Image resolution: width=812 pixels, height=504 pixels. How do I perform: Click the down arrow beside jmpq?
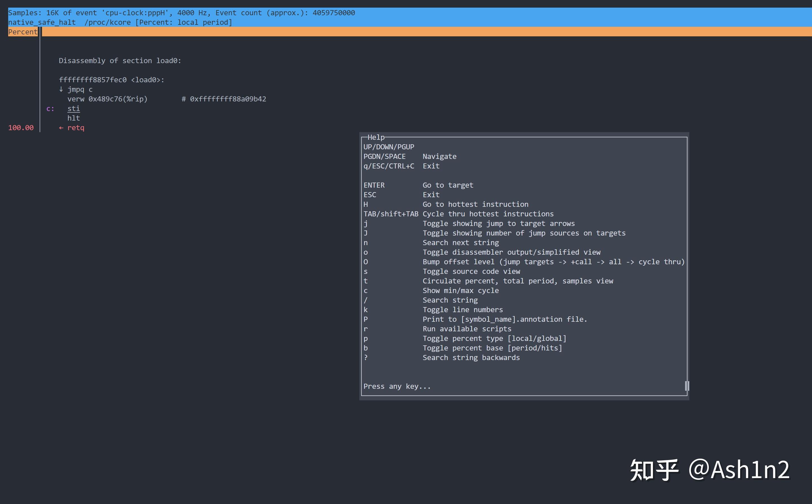point(61,89)
